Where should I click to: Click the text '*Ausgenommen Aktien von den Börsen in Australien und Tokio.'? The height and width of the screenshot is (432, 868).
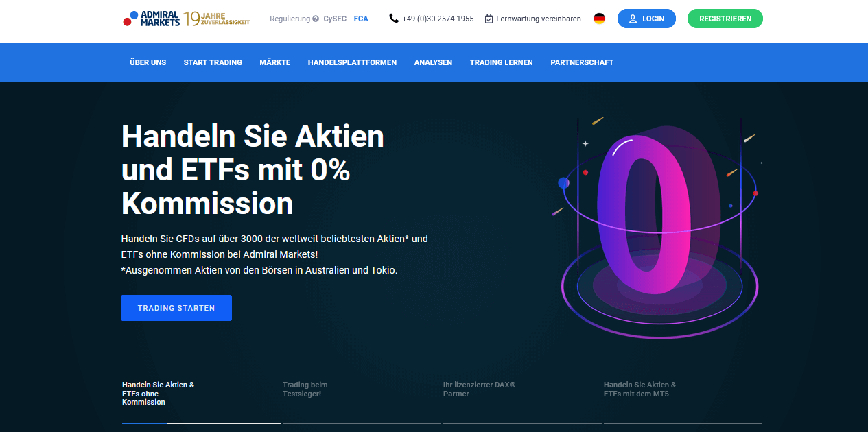point(259,270)
